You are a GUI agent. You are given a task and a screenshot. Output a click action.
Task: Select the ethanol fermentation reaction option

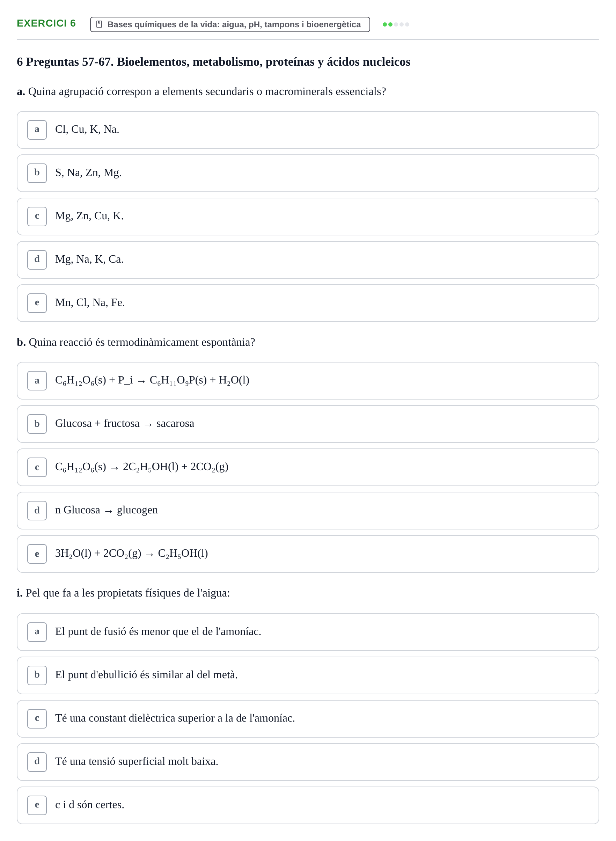308,467
